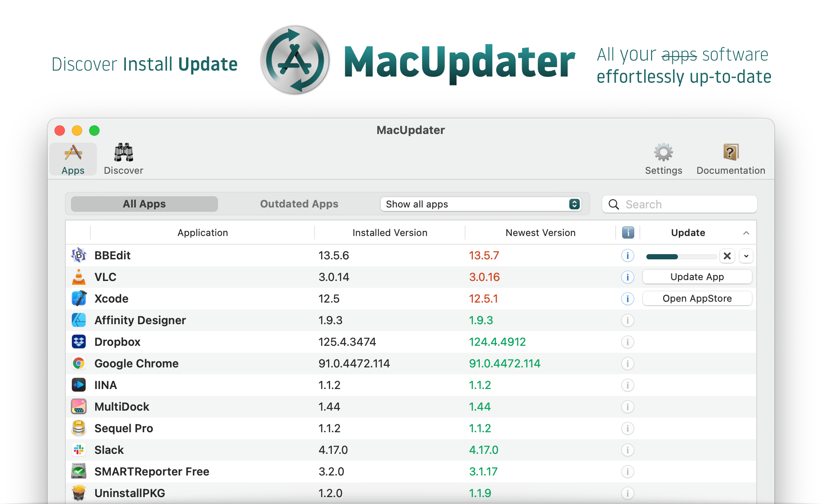Select the Xcode row name
This screenshot has width=822, height=504.
[112, 299]
